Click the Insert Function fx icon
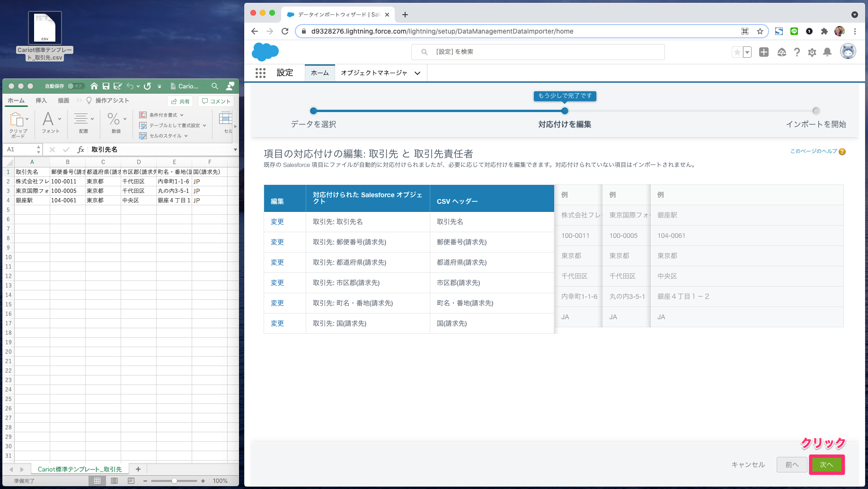 [x=81, y=149]
